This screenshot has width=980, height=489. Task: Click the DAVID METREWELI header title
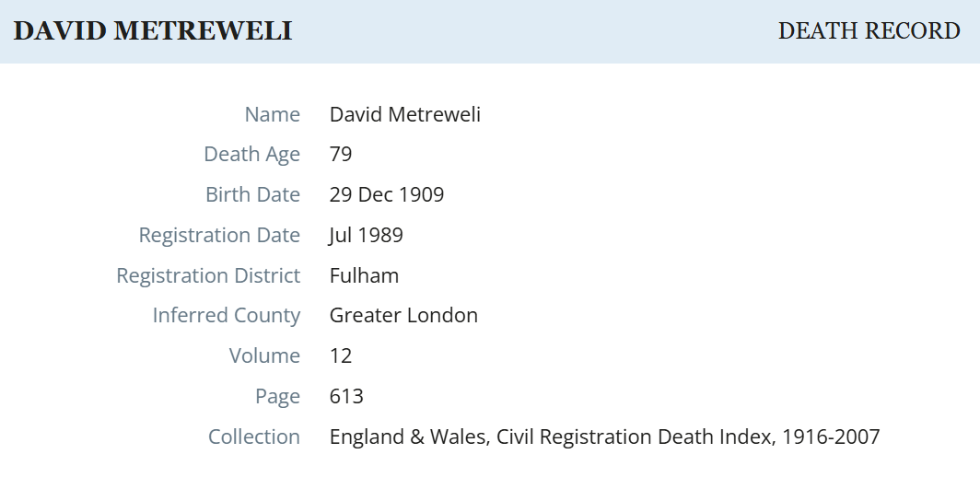tap(153, 31)
